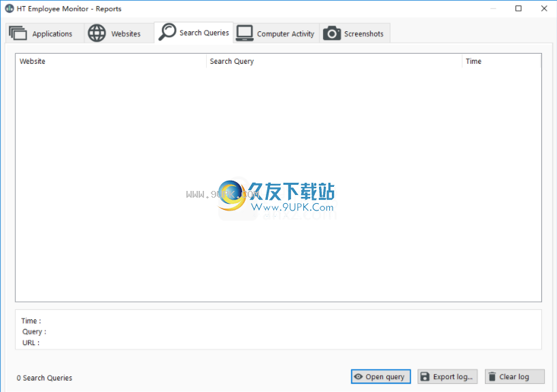Click the Open query button
The width and height of the screenshot is (557, 392).
pyautogui.click(x=381, y=376)
